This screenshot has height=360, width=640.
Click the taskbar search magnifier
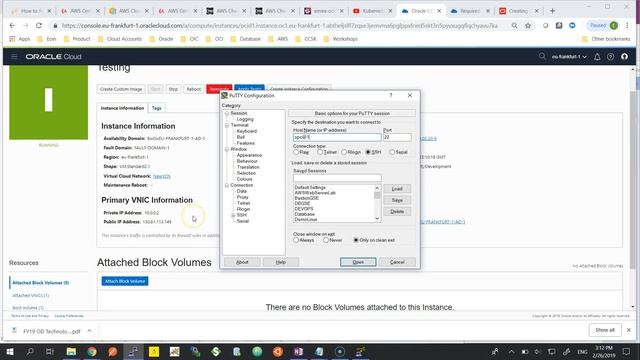[x=30, y=351]
